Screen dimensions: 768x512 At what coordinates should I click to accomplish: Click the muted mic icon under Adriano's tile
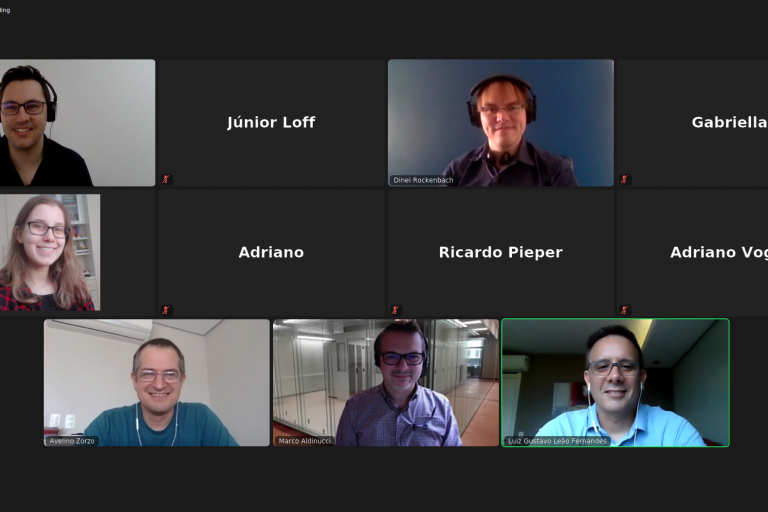coord(167,310)
